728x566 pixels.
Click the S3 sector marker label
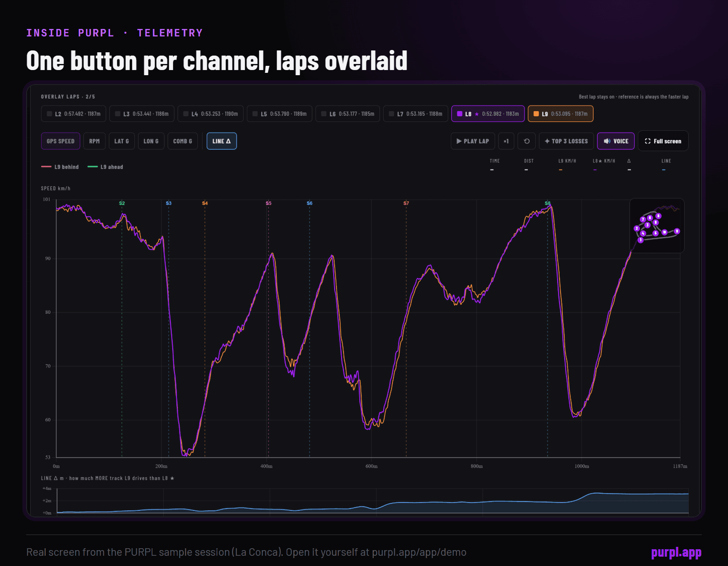click(169, 203)
